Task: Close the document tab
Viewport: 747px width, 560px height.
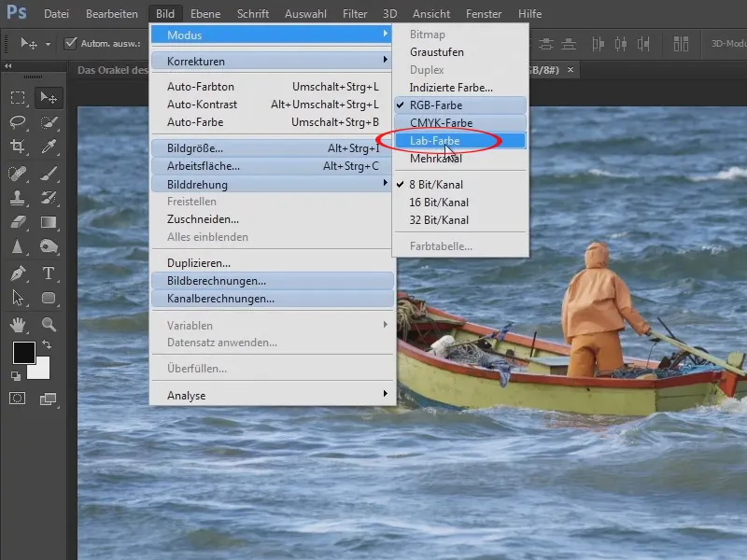Action: [571, 70]
